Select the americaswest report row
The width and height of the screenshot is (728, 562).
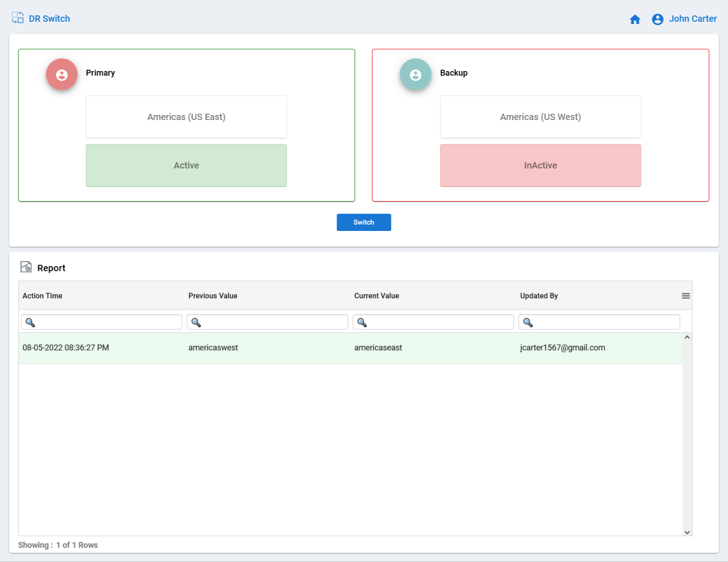tap(350, 348)
